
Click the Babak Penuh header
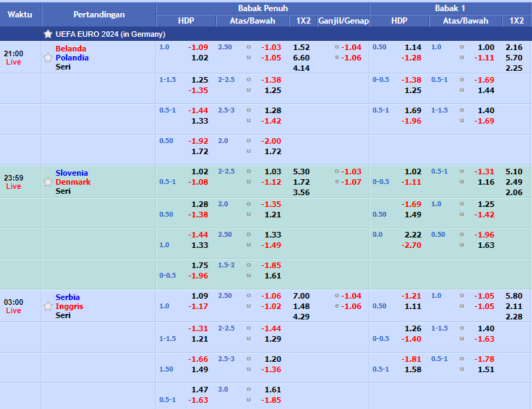point(263,8)
